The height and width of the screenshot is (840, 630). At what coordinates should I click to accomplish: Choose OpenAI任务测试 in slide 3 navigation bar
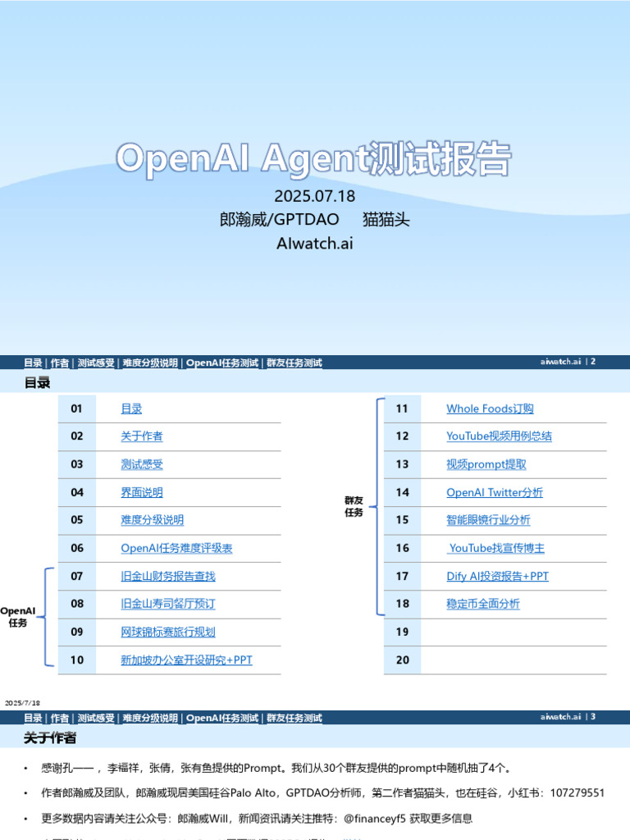pyautogui.click(x=222, y=718)
